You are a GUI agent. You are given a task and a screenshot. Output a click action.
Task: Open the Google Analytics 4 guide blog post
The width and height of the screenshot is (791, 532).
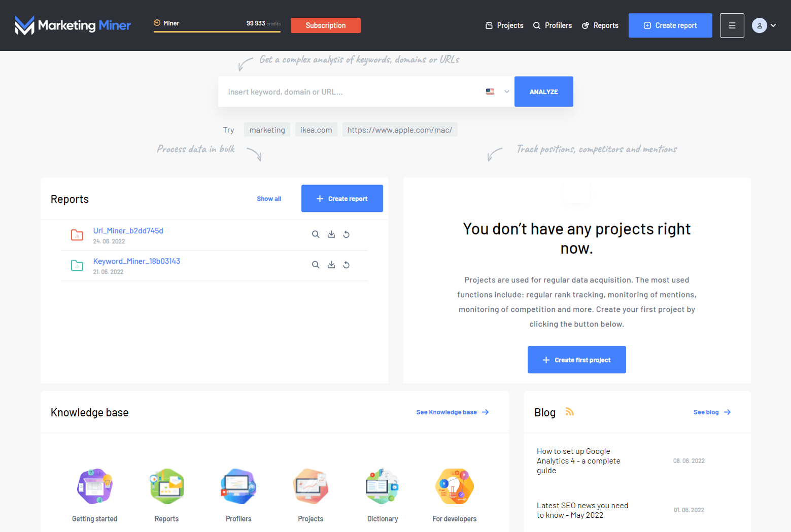pyautogui.click(x=578, y=461)
